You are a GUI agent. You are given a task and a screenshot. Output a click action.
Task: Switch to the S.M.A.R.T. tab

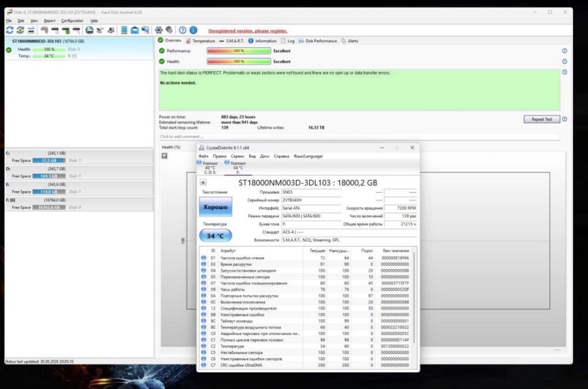point(231,41)
